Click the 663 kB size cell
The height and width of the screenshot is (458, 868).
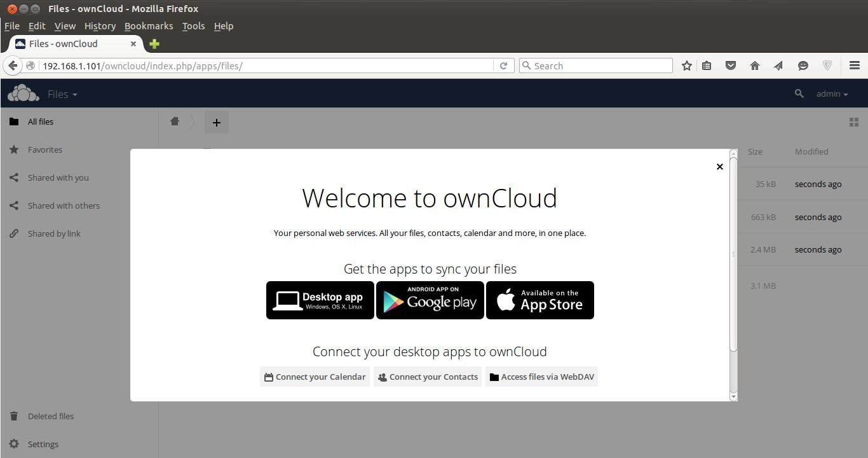763,217
